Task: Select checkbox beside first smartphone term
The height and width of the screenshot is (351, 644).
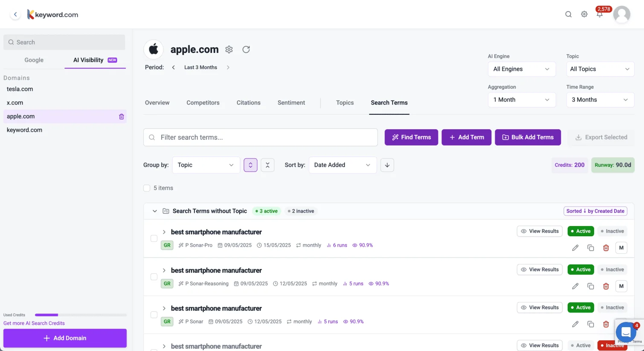Action: (x=154, y=238)
